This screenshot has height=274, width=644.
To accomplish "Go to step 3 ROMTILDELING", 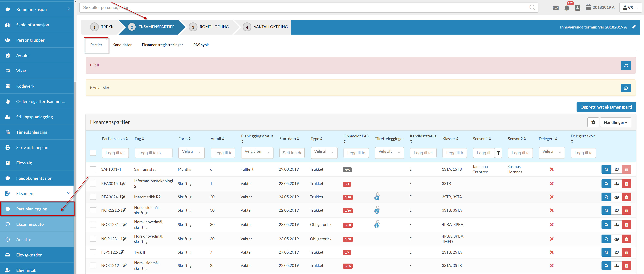I will [208, 27].
